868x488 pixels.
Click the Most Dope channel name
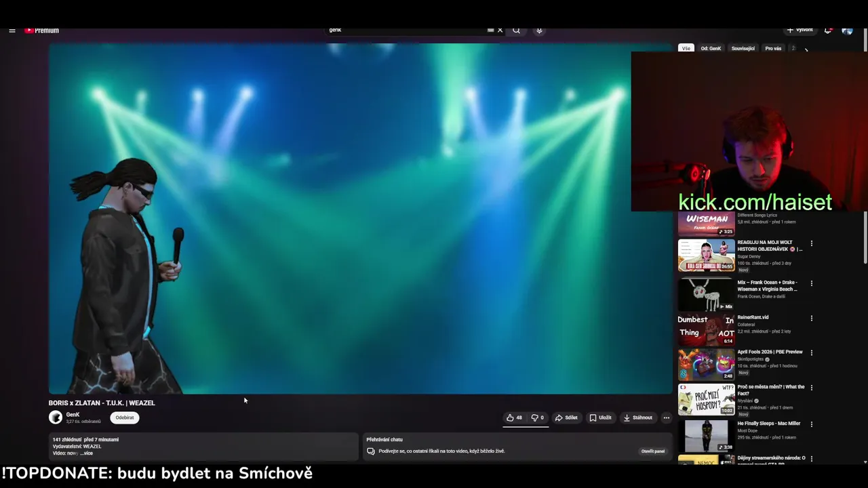tap(748, 430)
